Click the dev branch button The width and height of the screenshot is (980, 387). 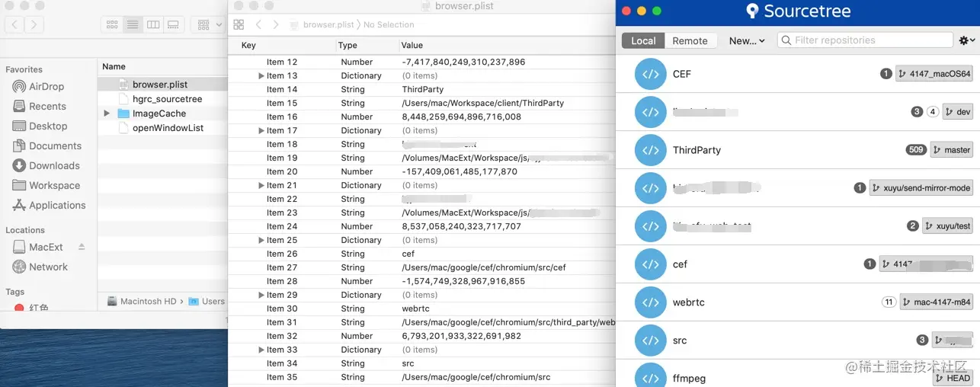coord(958,112)
